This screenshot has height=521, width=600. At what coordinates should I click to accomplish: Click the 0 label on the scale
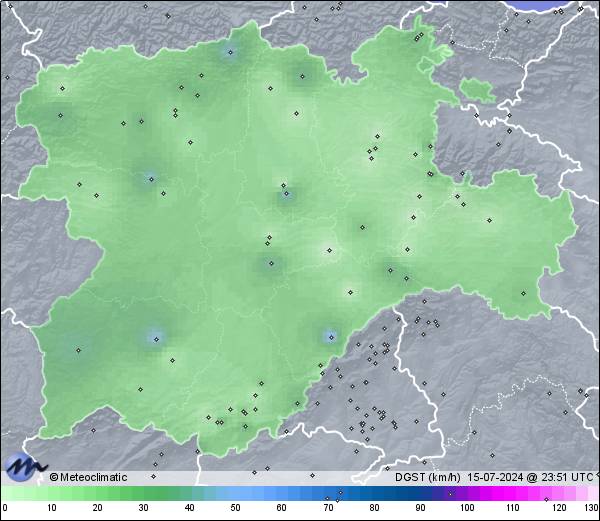coord(5,508)
